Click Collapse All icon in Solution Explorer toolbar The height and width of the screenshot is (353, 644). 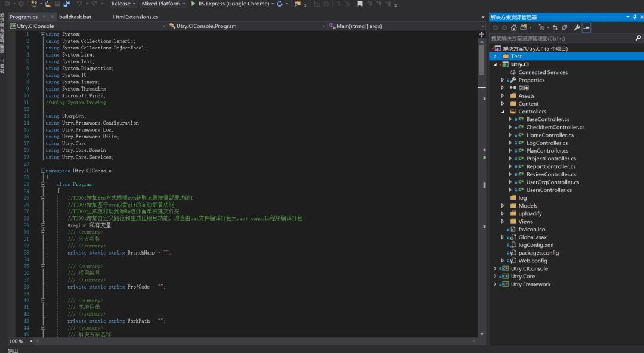564,27
